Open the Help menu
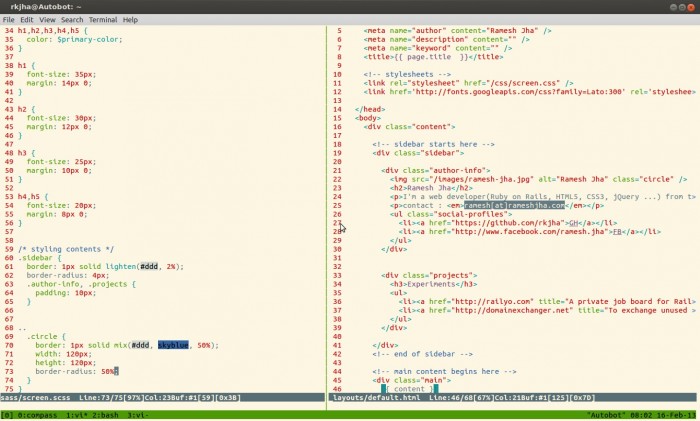Screen dimensions: 700x421 pyautogui.click(x=130, y=20)
